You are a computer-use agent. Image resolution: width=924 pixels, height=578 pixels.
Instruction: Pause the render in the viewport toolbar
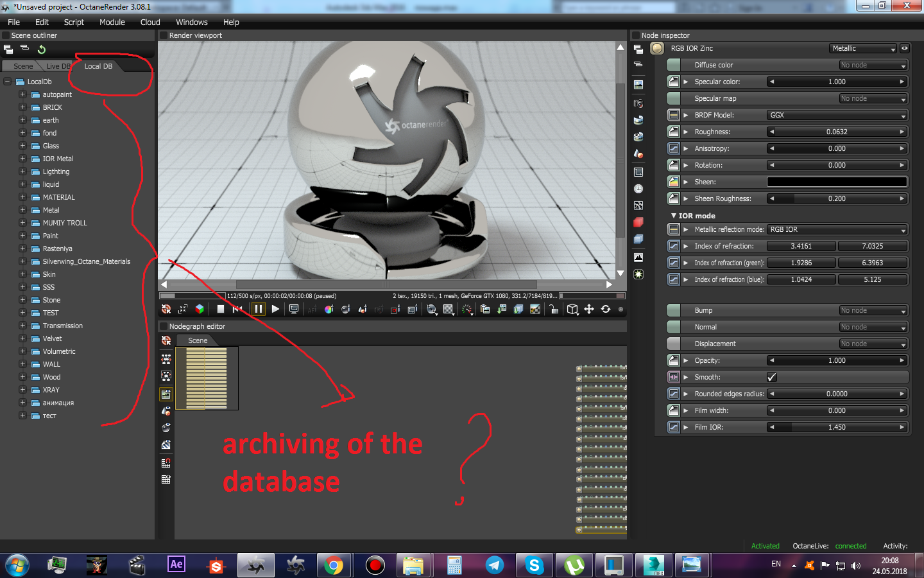(259, 309)
